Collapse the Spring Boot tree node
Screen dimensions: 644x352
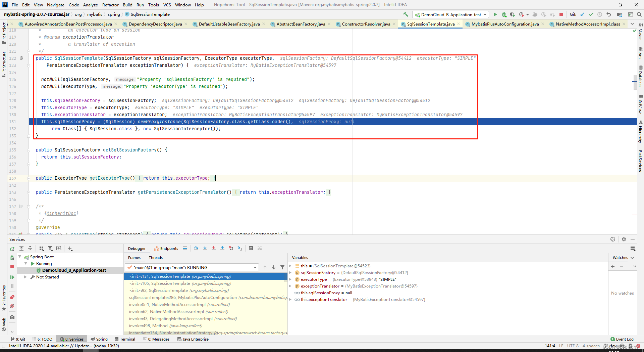19,257
